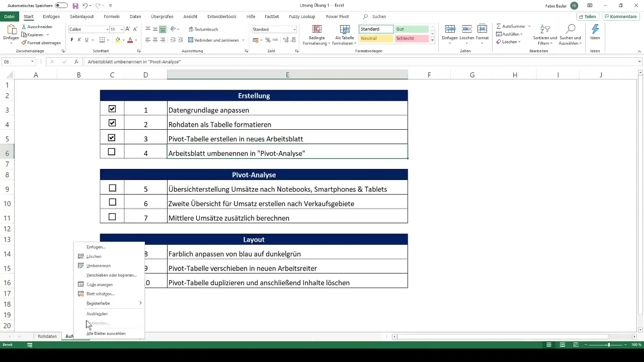The image size is (644, 362).
Task: Choose Umbenennen in the context menu
Action: click(x=99, y=265)
